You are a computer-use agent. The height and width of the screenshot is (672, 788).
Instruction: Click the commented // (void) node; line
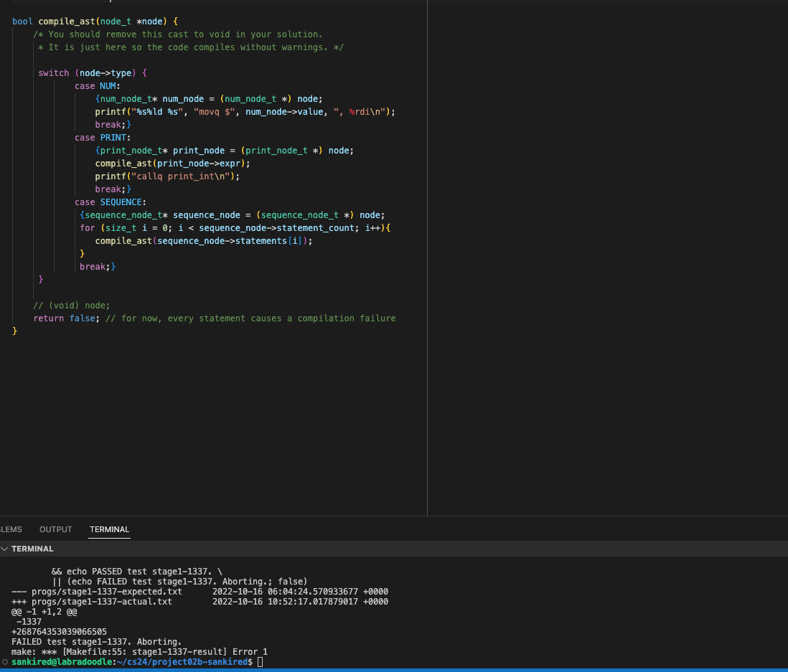tap(72, 306)
